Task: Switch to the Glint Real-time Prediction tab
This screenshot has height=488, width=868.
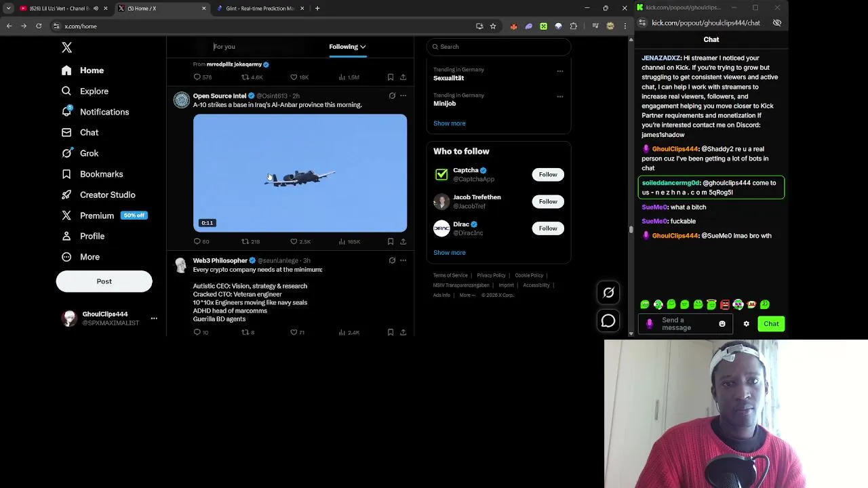Action: coord(260,8)
